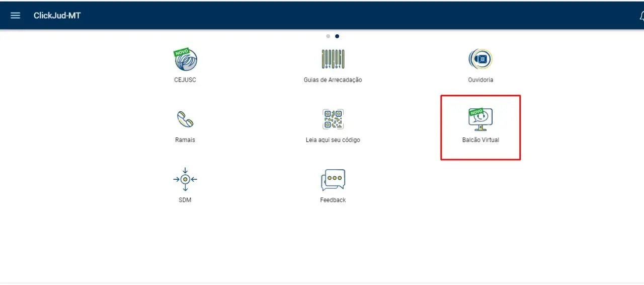Select the Ouvidoria text label
Image resolution: width=644 pixels, height=285 pixels.
coord(480,80)
